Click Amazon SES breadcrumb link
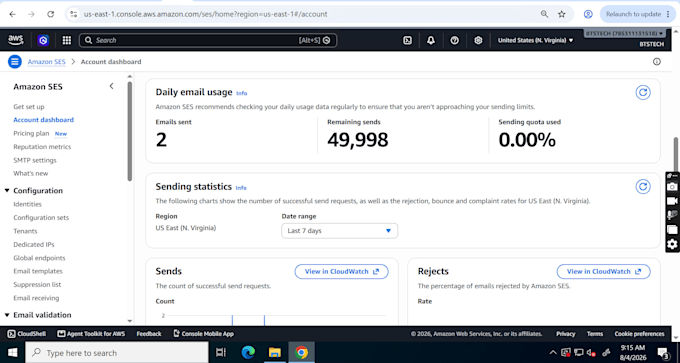Image resolution: width=680 pixels, height=363 pixels. [46, 62]
